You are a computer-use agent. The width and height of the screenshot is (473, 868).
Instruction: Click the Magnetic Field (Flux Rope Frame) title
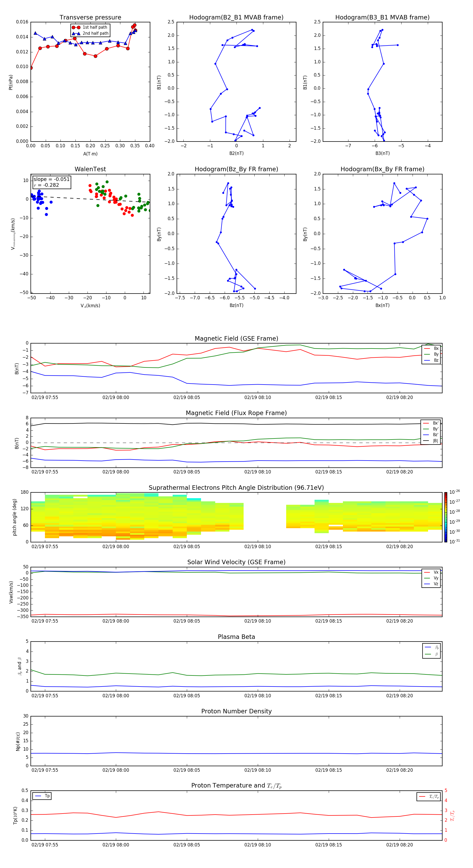pos(236,413)
